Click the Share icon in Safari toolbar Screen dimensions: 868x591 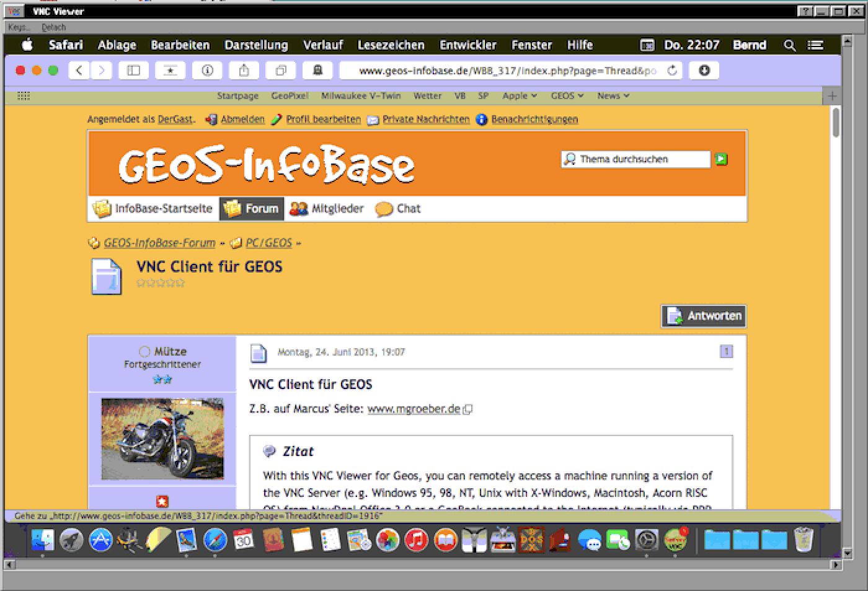pos(244,71)
